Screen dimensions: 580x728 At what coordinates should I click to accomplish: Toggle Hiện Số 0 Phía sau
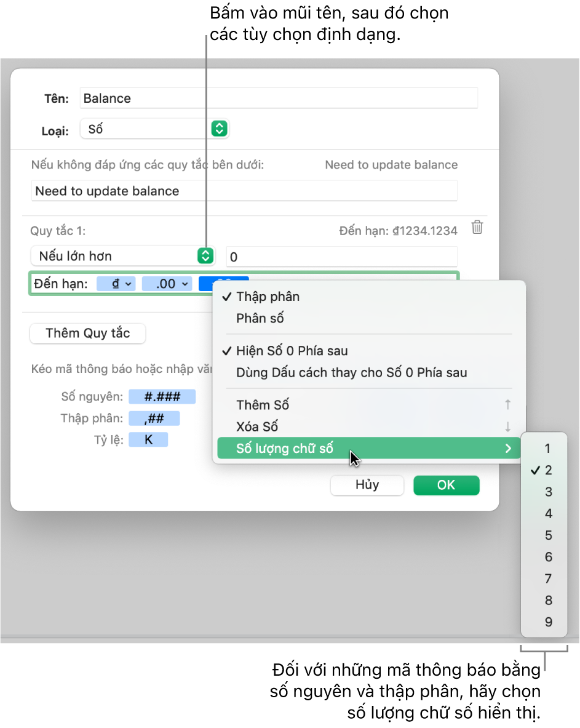tap(369, 351)
